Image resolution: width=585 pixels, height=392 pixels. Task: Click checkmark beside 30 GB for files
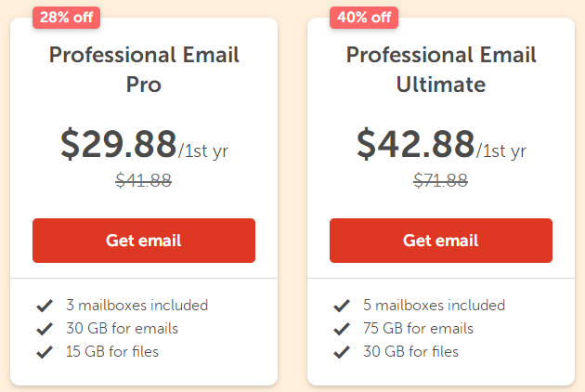pyautogui.click(x=341, y=352)
